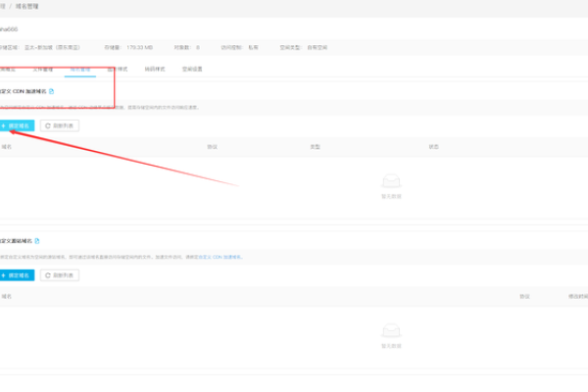Click the 域名 column header in 源站域名 table
This screenshot has width=588, height=392.
(x=7, y=295)
